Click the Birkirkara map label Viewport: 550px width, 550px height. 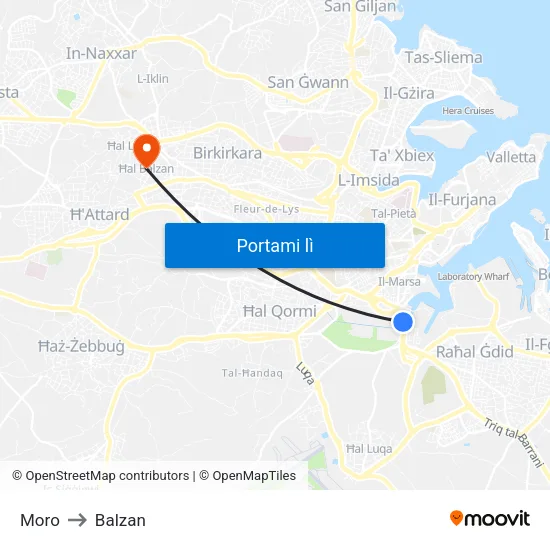point(227,153)
